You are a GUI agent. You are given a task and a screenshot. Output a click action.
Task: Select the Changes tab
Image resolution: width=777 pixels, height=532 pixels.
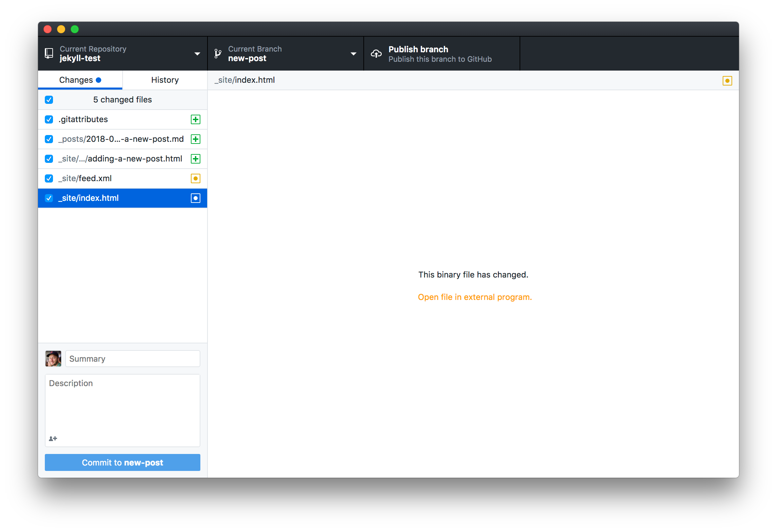(76, 80)
